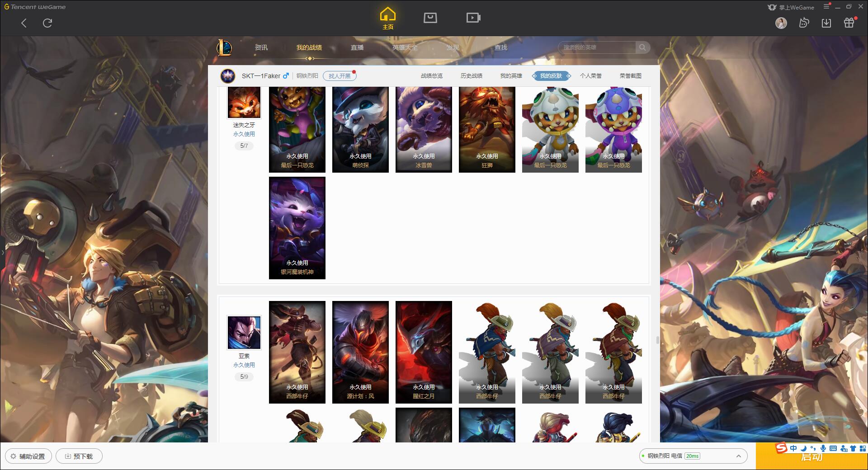Open the 萌侦探 skin card
Image resolution: width=868 pixels, height=470 pixels.
[360, 130]
